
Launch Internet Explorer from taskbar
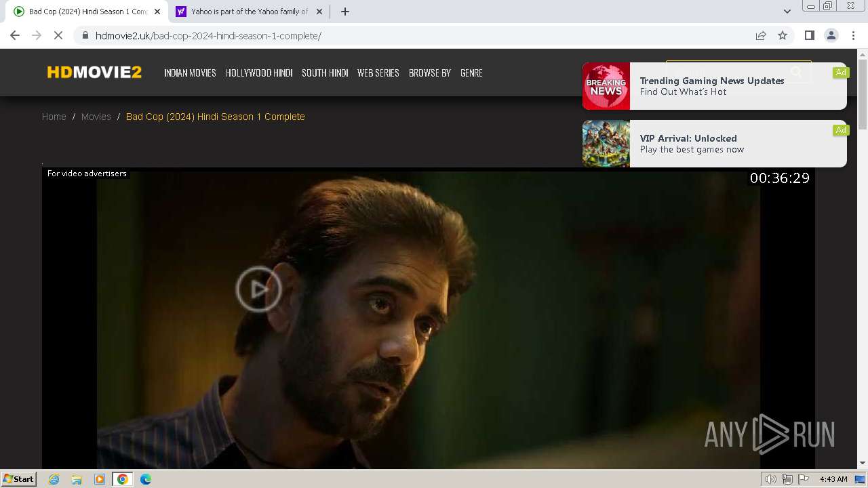pyautogui.click(x=54, y=479)
